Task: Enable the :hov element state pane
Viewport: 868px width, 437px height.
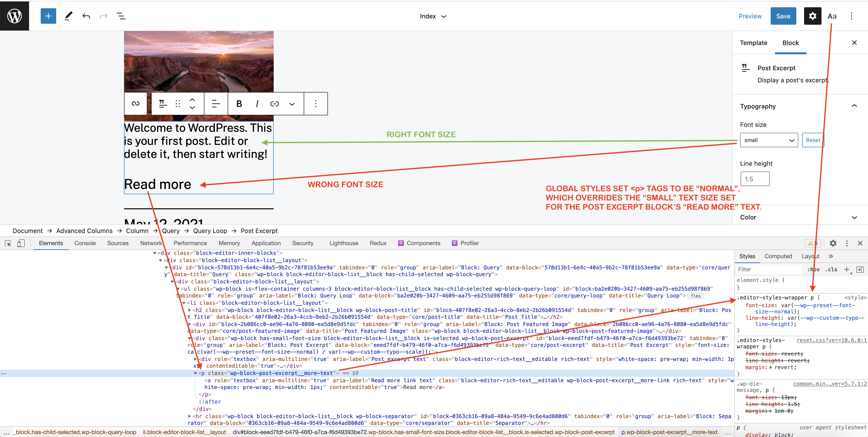Action: tap(814, 269)
